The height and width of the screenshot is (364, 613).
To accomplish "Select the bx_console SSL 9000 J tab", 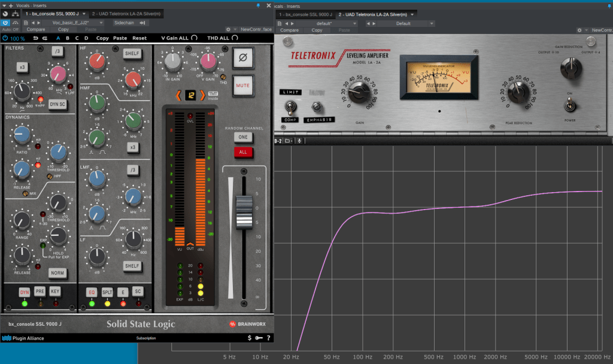I will [x=51, y=13].
